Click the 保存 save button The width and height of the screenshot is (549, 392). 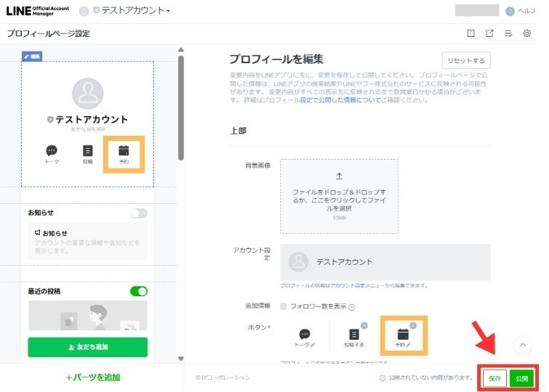point(495,378)
